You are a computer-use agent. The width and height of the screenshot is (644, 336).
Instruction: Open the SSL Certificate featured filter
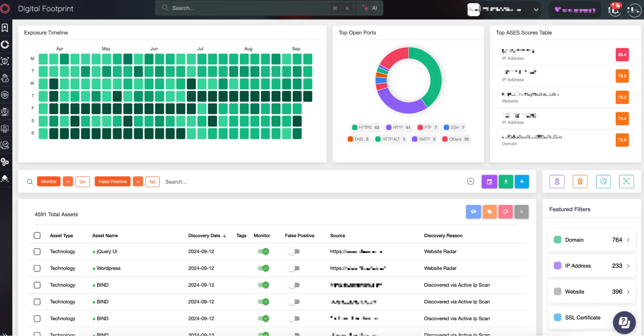coord(583,318)
